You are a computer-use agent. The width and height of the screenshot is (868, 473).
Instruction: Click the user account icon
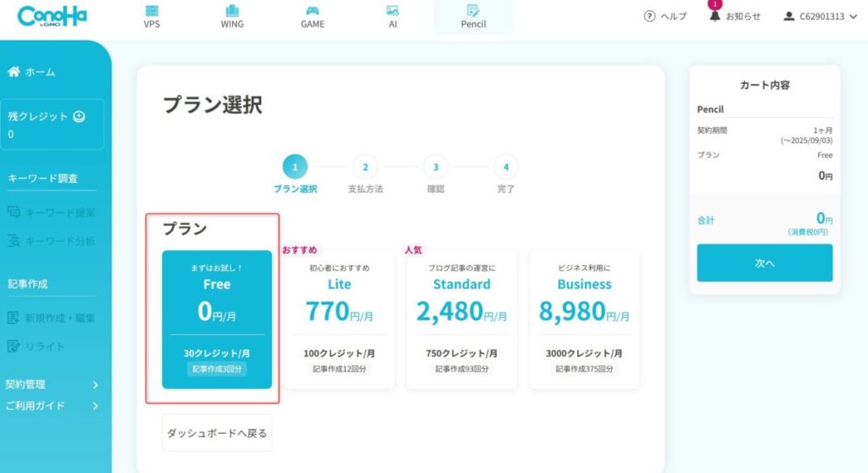click(x=789, y=16)
